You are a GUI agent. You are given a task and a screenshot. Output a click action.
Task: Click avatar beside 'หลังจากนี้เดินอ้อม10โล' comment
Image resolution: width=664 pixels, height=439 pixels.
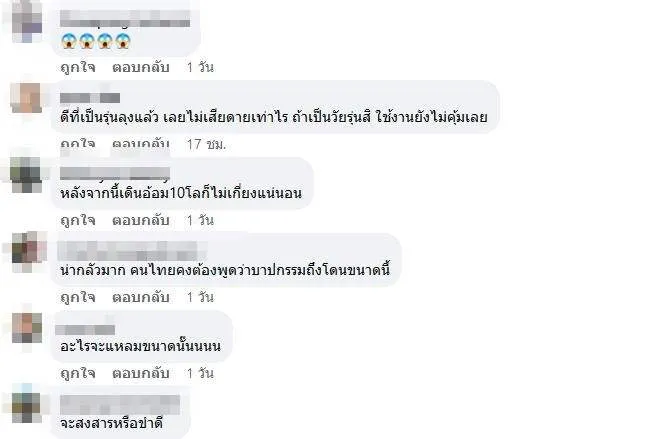(26, 174)
